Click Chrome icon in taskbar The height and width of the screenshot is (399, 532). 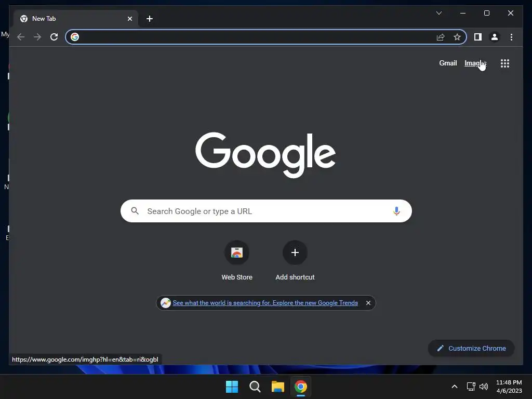[301, 387]
